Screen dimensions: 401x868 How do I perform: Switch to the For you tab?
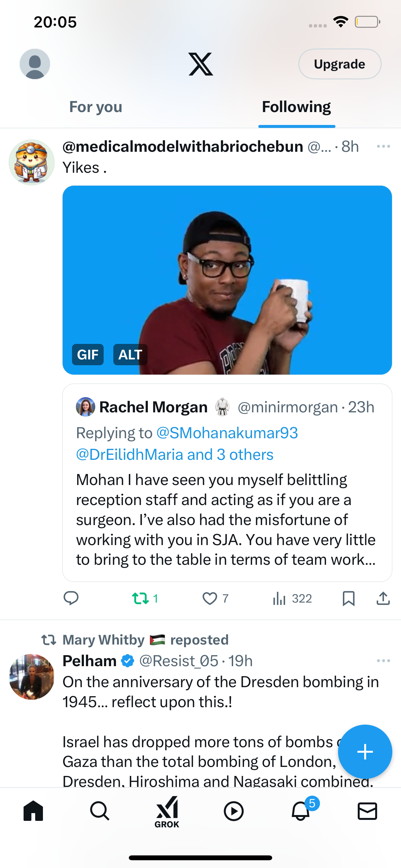tap(96, 107)
